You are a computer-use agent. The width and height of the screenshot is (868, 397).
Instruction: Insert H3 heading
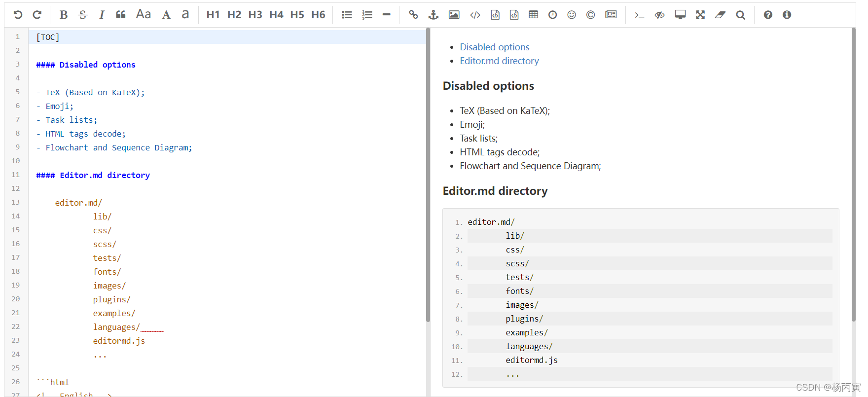pyautogui.click(x=255, y=15)
